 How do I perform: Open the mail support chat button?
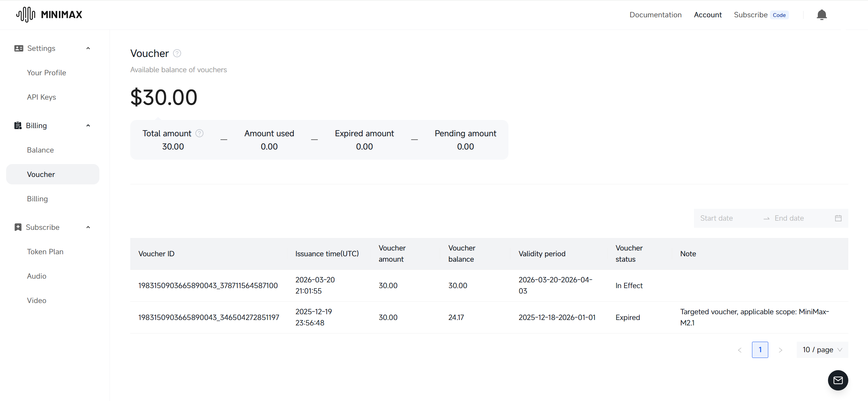pyautogui.click(x=838, y=380)
